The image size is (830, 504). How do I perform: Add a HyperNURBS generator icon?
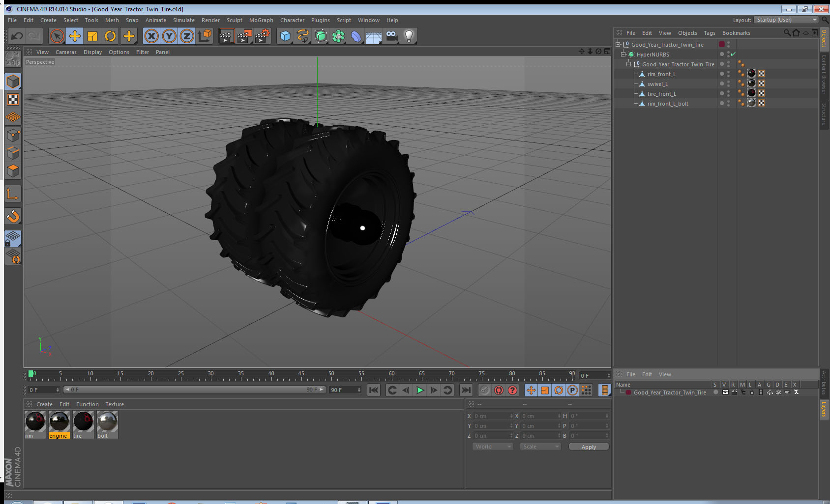[x=321, y=36]
